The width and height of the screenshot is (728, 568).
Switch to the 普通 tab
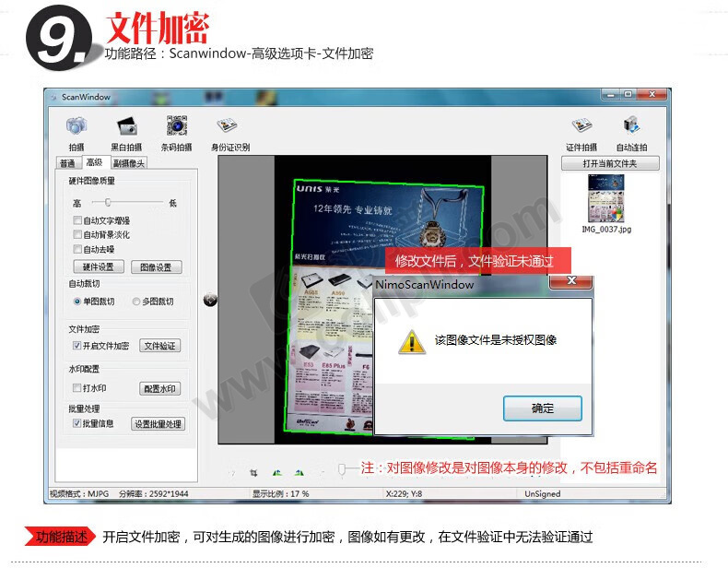[x=67, y=163]
